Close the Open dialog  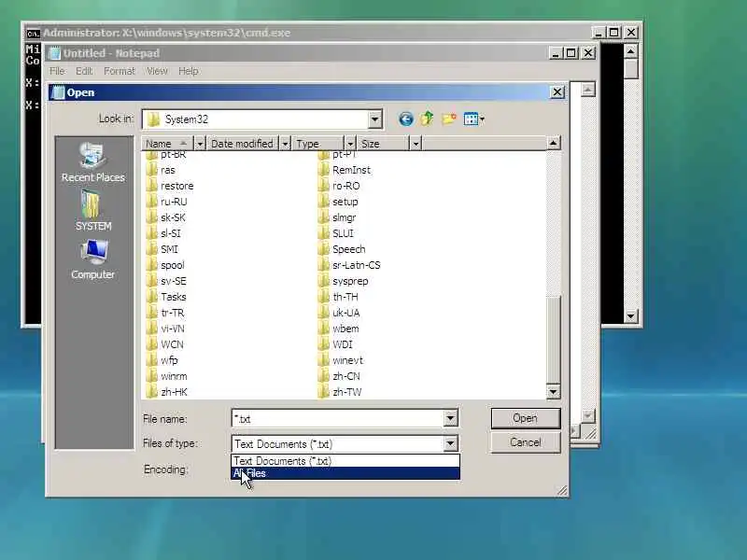click(557, 91)
